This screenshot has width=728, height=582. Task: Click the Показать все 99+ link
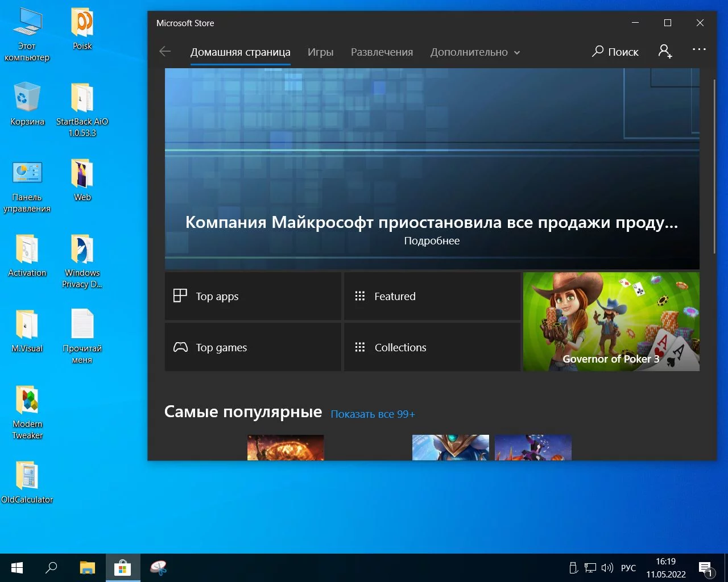tap(373, 414)
